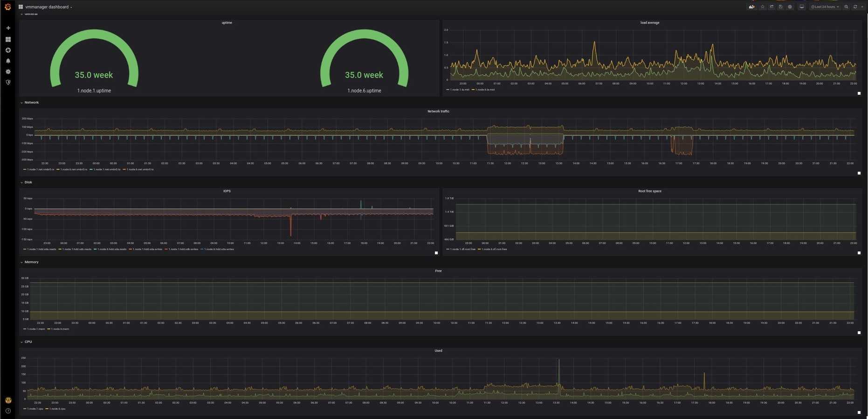868x419 pixels.
Task: Open the Alerting bell icon
Action: tap(8, 61)
